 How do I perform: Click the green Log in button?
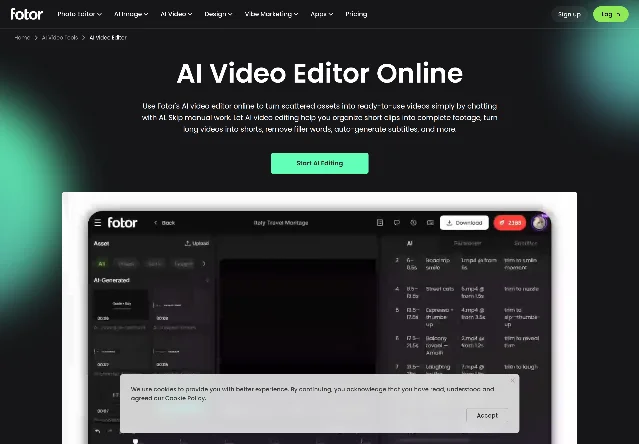(610, 14)
